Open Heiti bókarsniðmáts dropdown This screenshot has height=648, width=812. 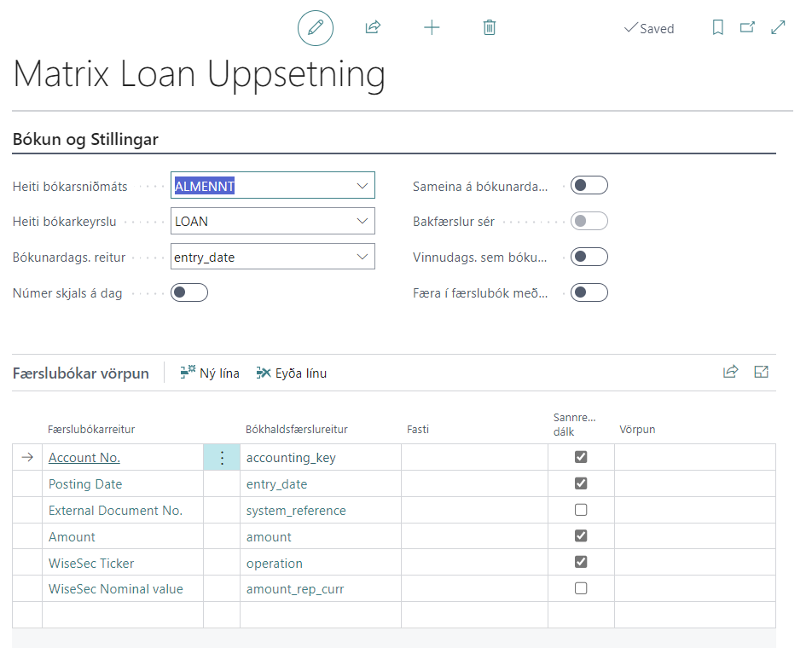click(x=361, y=186)
